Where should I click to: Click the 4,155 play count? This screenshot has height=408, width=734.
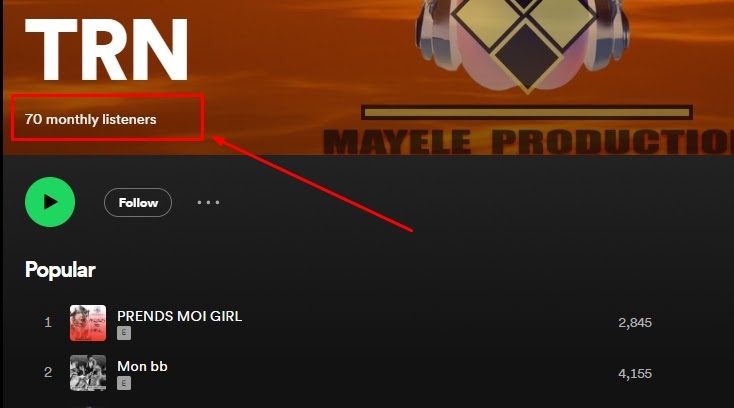635,373
